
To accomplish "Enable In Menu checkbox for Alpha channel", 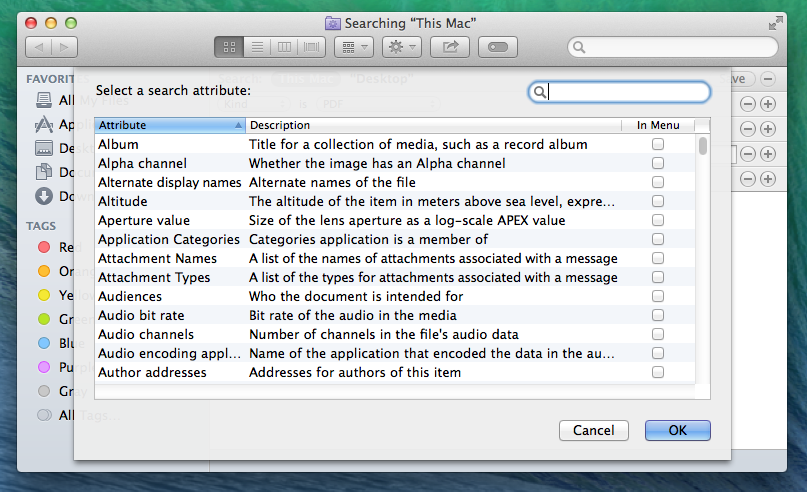I will point(658,163).
